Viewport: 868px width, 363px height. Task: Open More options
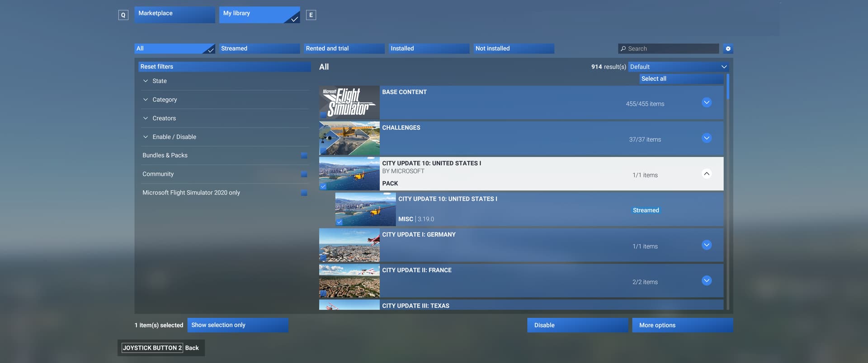pos(683,325)
